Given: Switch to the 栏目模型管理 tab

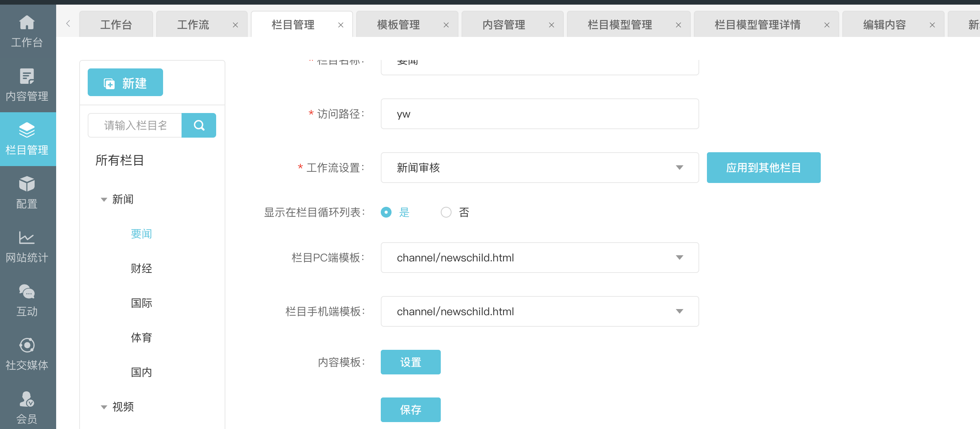Looking at the screenshot, I should [620, 25].
